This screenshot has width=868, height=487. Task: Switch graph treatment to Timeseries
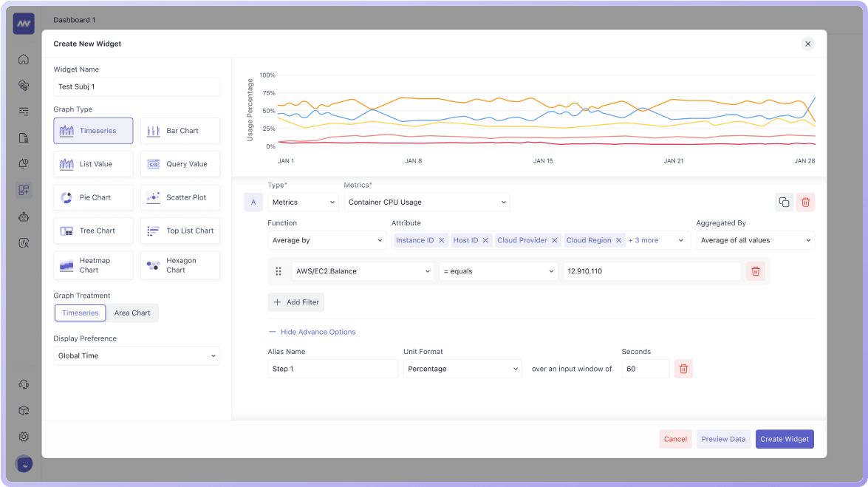[81, 313]
